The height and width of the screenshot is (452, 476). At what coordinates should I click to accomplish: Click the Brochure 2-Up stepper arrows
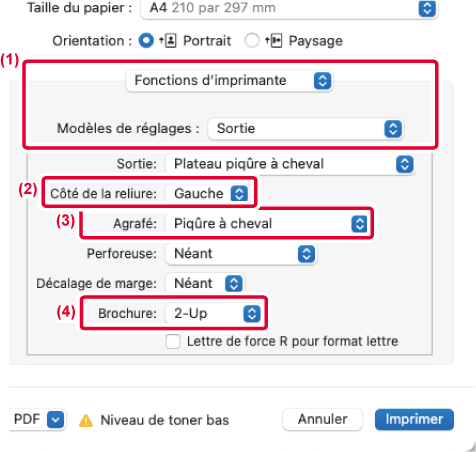click(252, 313)
